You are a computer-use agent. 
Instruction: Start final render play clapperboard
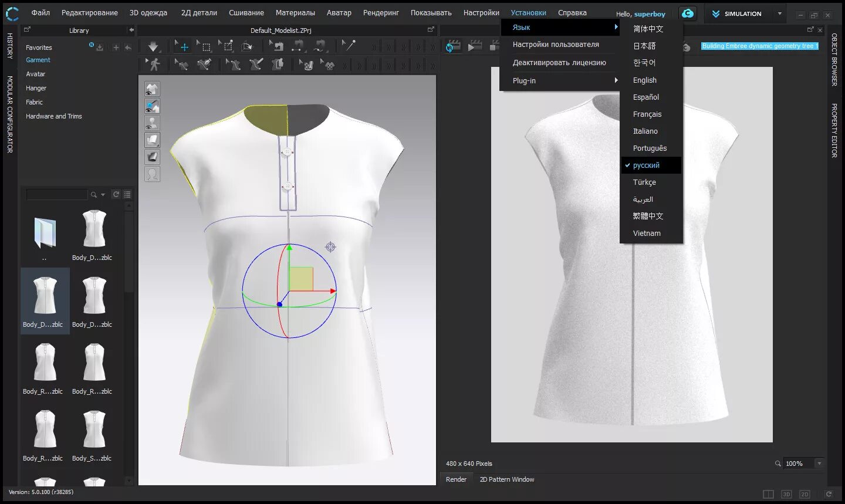475,46
